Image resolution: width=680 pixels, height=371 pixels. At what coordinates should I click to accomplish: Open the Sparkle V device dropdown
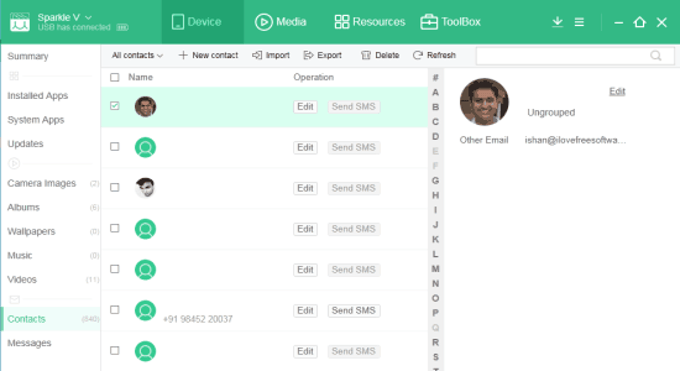[x=65, y=17]
